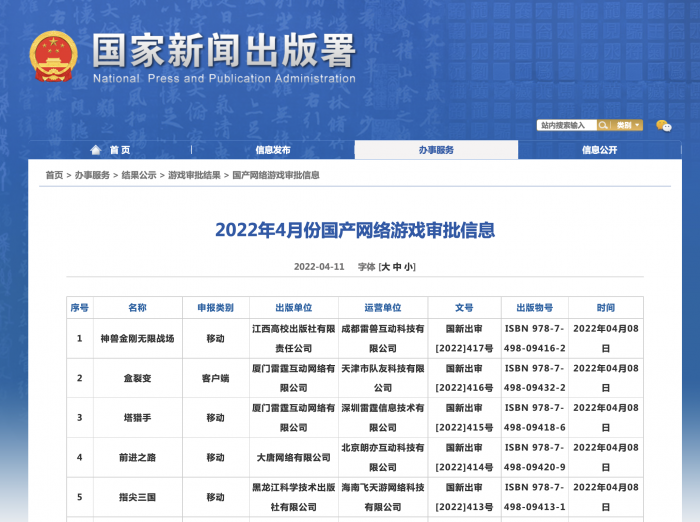Click the 神兽金刚无限战场 game name cell
This screenshot has width=700, height=522.
[137, 339]
